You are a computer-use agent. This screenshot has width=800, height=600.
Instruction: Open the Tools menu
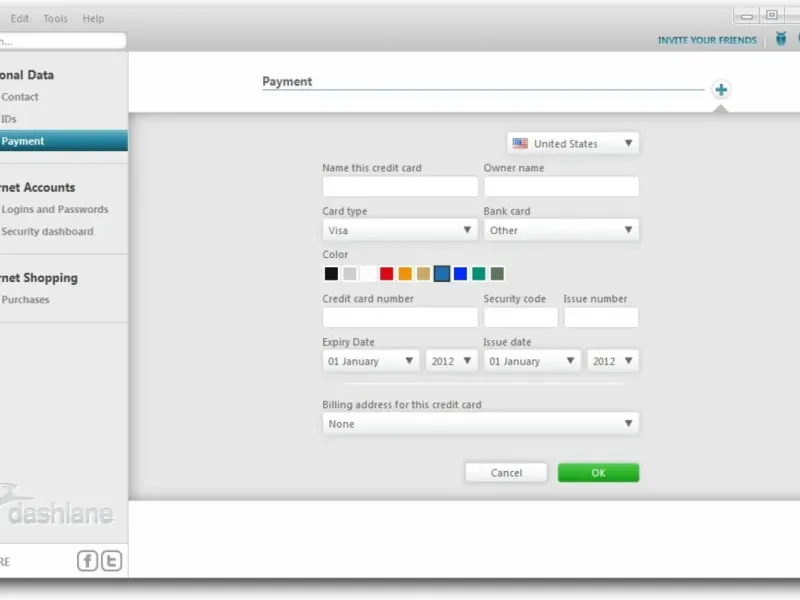point(56,18)
